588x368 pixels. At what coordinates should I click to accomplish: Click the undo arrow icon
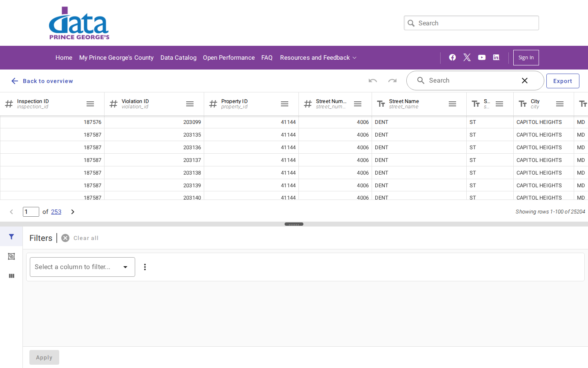[373, 81]
